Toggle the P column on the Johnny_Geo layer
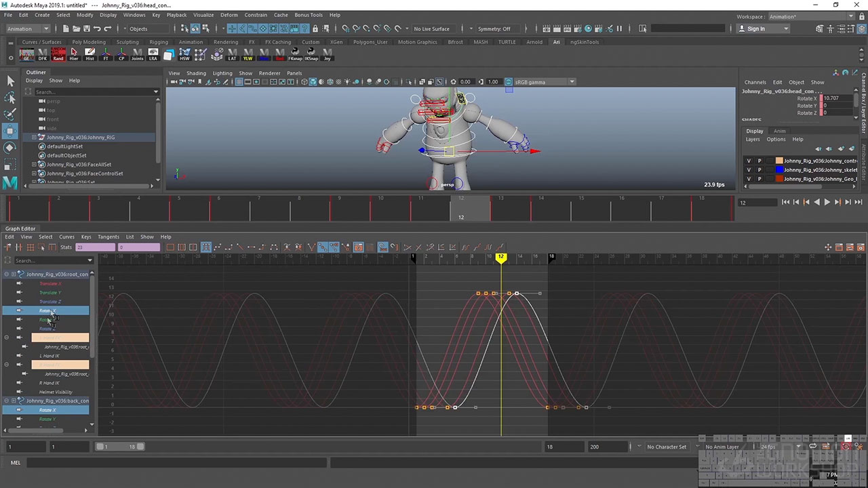This screenshot has height=488, width=868. (759, 179)
